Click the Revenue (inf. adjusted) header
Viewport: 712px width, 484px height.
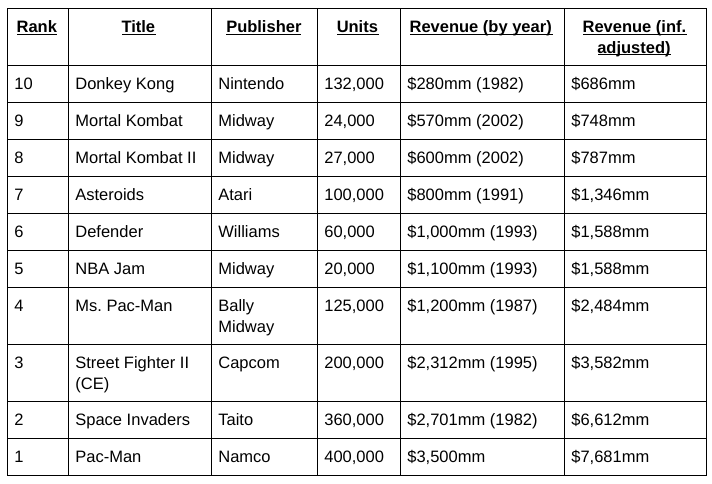tap(635, 37)
